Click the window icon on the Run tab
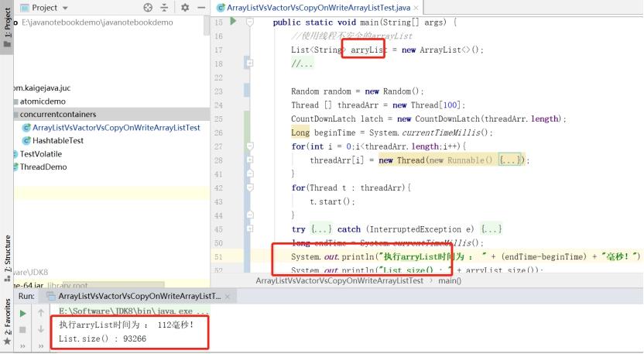The height and width of the screenshot is (354, 644). (51, 296)
